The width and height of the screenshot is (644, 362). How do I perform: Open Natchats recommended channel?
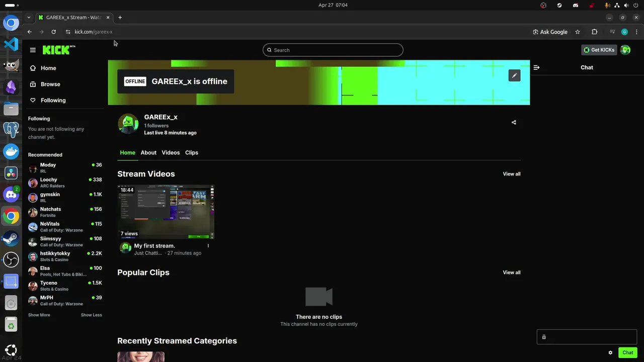(65, 212)
